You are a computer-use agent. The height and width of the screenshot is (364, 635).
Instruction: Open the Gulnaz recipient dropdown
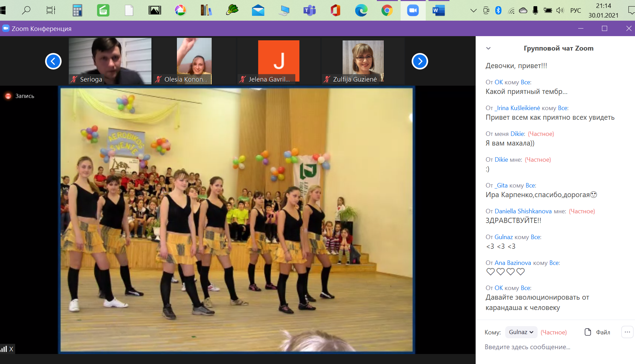pyautogui.click(x=521, y=332)
